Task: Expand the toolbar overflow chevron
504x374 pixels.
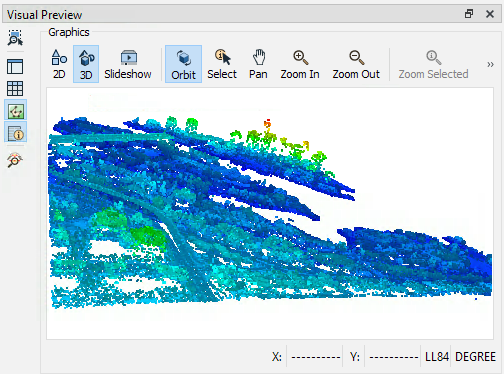Action: coord(490,64)
